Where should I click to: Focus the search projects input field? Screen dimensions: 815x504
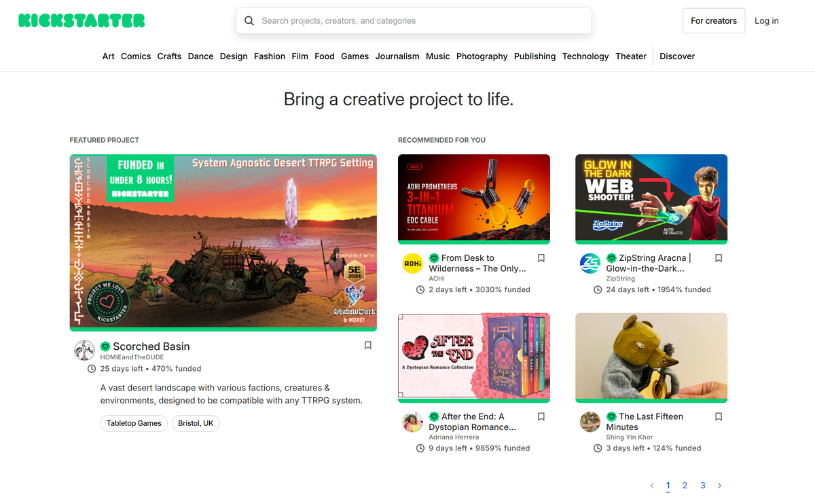(x=414, y=21)
